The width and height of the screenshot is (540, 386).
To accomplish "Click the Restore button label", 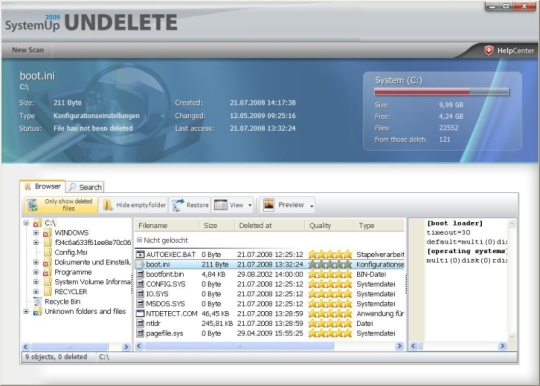I will coord(197,205).
